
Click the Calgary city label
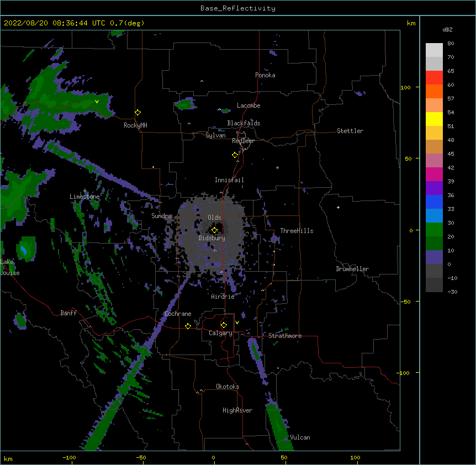[220, 333]
